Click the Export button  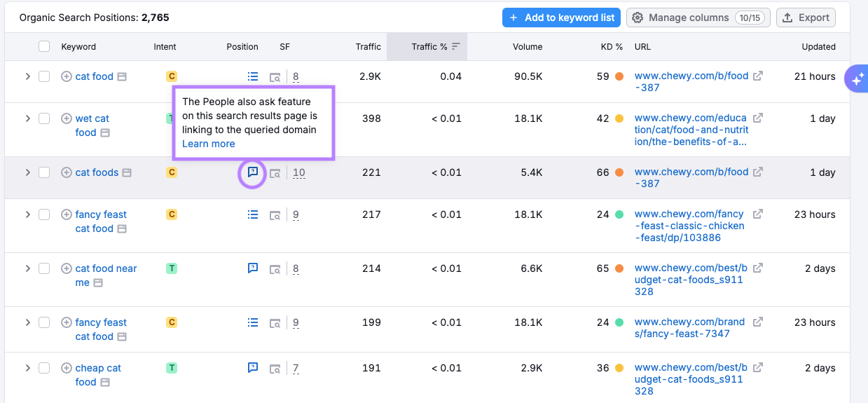806,18
